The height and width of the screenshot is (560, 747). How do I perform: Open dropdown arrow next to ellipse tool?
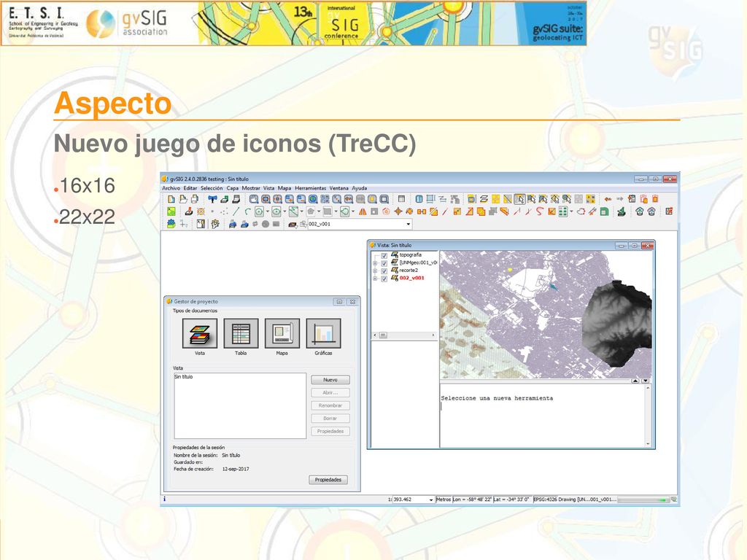[285, 211]
